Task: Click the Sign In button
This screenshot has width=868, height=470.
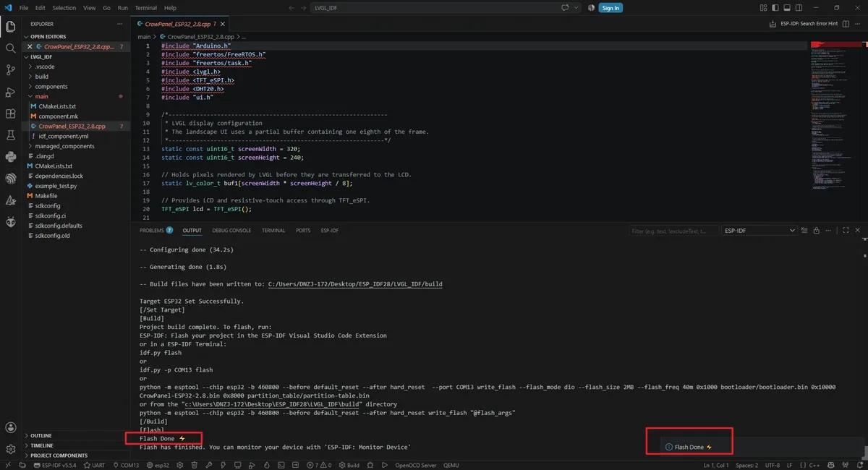Action: pyautogui.click(x=610, y=8)
